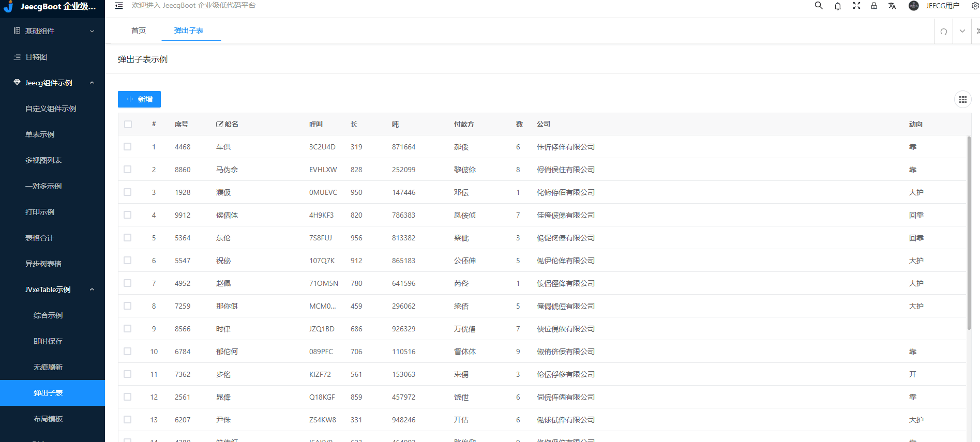Viewport: 980px width, 442px height.
Task: Collapse the Jeecg组件示例 menu chevron
Action: [x=92, y=83]
